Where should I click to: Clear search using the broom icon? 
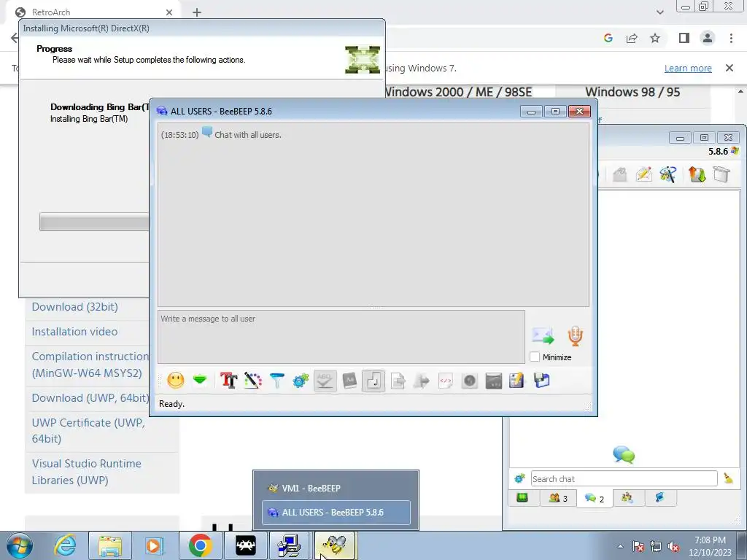tap(729, 478)
